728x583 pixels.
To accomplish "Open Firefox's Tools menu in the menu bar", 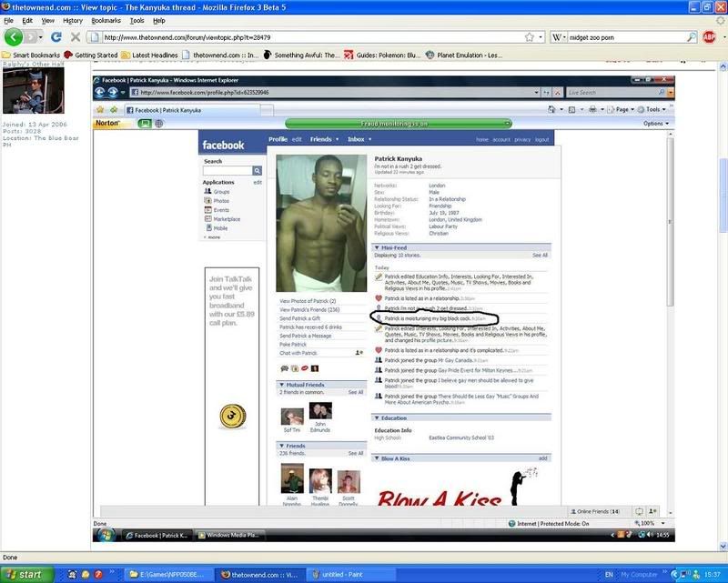I will (x=137, y=21).
